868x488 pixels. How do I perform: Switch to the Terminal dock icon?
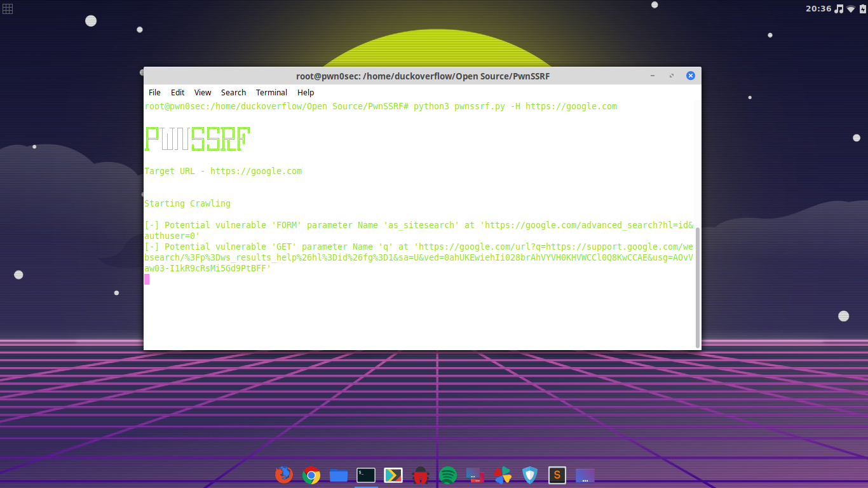coord(366,475)
